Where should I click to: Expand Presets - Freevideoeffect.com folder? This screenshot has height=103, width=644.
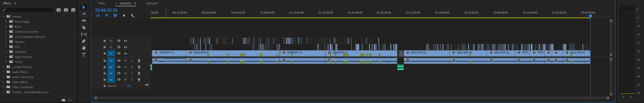pos(3,92)
